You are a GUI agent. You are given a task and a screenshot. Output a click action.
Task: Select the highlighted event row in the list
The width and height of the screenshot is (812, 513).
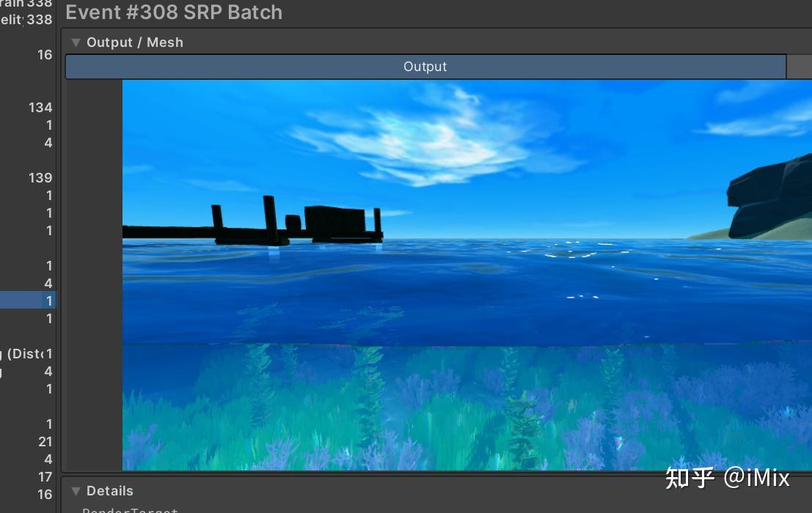27,300
